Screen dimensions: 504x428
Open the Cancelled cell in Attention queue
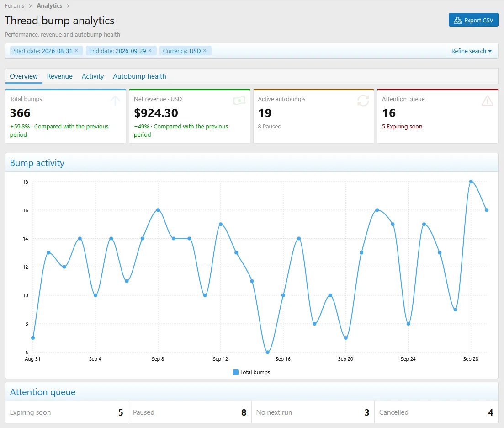point(436,412)
